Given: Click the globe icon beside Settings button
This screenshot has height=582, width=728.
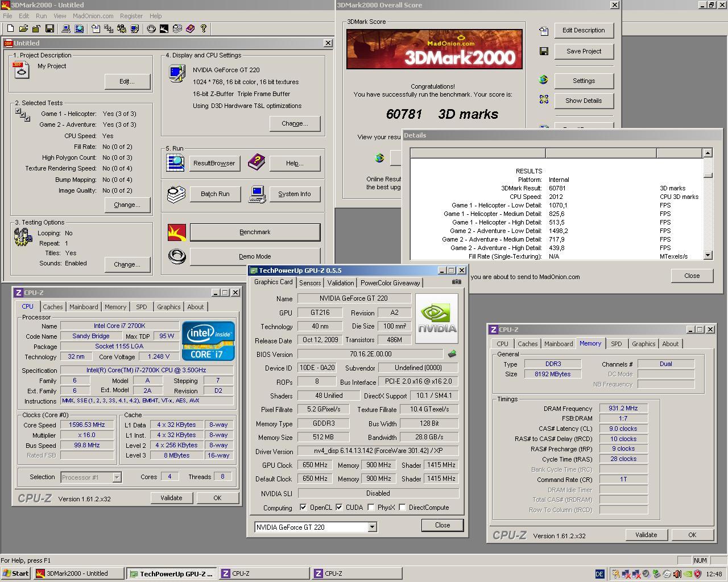Looking at the screenshot, I should click(x=544, y=80).
